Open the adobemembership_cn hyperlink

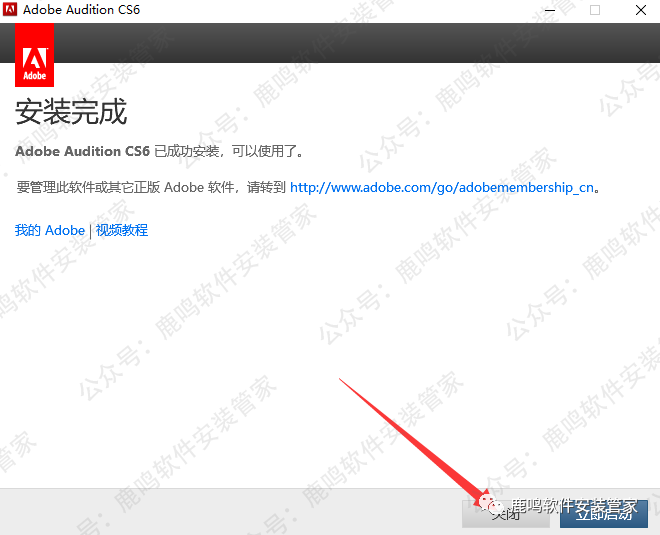442,187
